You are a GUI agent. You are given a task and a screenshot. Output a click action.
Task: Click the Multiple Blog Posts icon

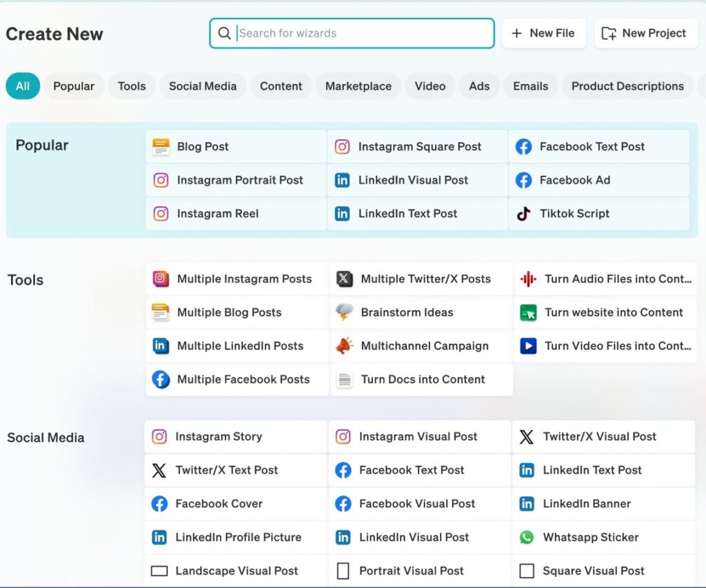[161, 312]
